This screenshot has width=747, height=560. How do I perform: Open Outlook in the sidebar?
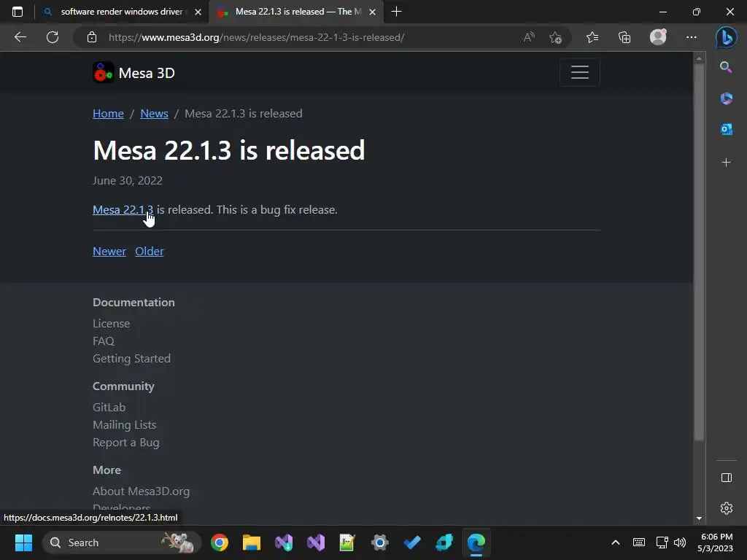coord(726,129)
